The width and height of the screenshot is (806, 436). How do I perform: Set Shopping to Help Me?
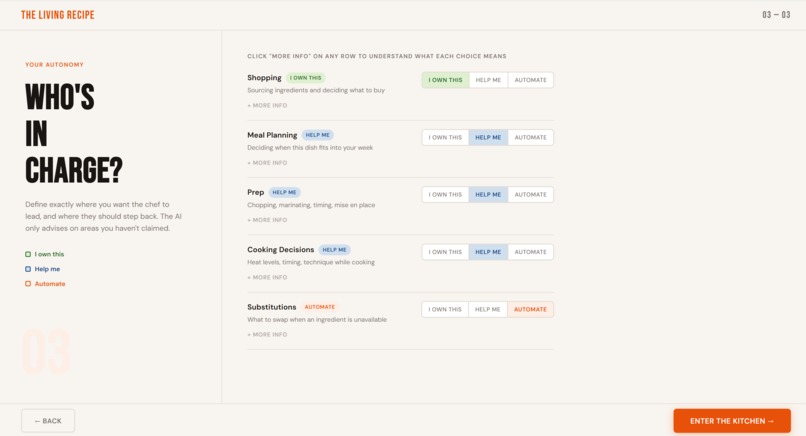pyautogui.click(x=488, y=80)
